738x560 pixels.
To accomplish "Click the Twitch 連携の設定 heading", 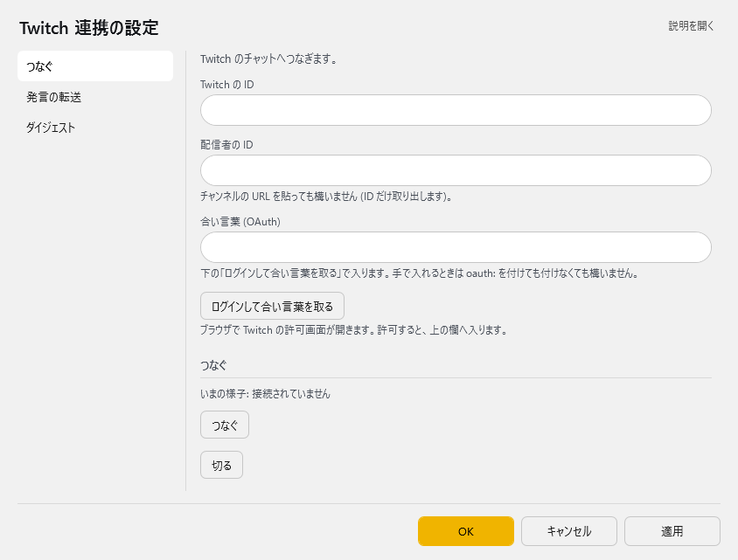I will point(89,28).
